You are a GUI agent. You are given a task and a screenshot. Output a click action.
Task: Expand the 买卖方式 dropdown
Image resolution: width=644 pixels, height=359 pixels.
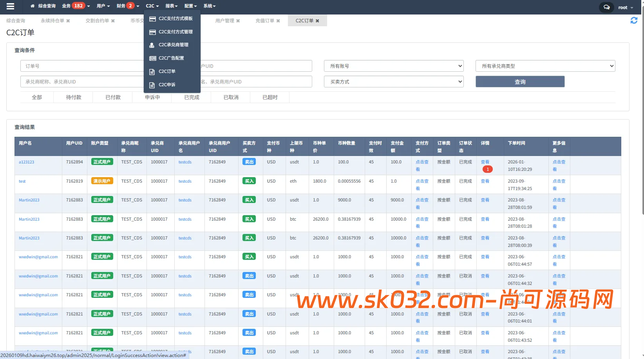pos(393,82)
